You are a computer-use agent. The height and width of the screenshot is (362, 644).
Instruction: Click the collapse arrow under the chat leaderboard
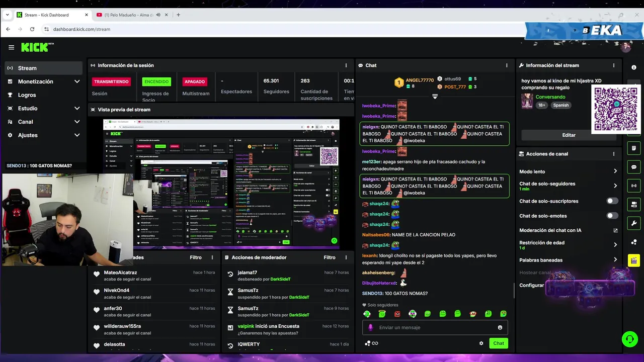point(435,97)
